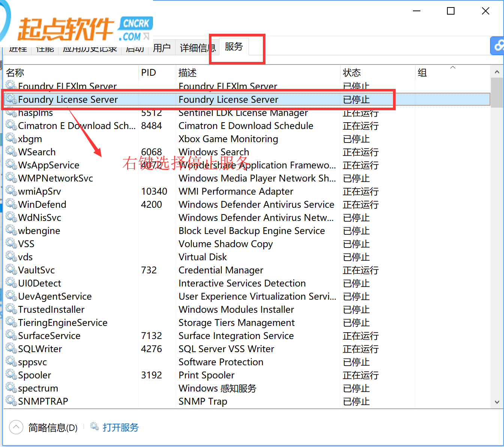Image resolution: width=504 pixels, height=447 pixels.
Task: Click the Virtual Disk description
Action: (203, 257)
